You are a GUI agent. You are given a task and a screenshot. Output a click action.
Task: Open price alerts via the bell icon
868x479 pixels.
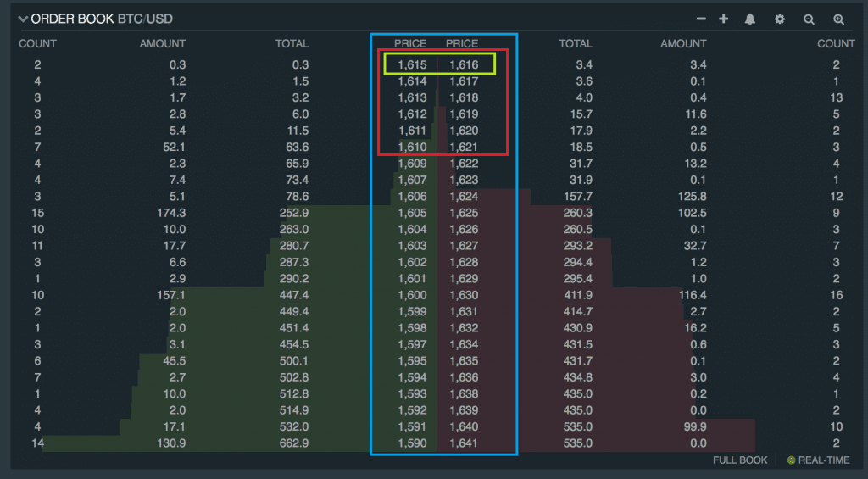[x=750, y=19]
